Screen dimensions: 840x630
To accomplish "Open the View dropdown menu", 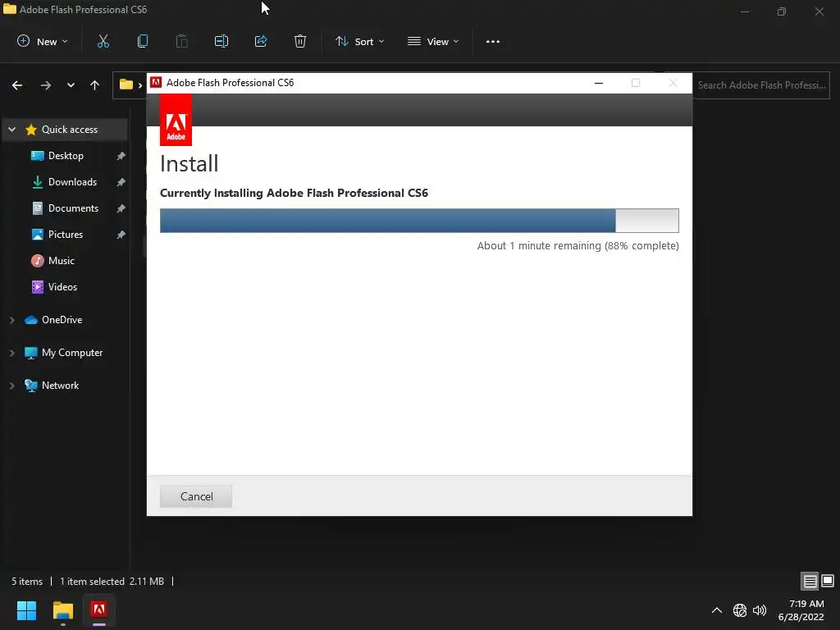I will 433,41.
